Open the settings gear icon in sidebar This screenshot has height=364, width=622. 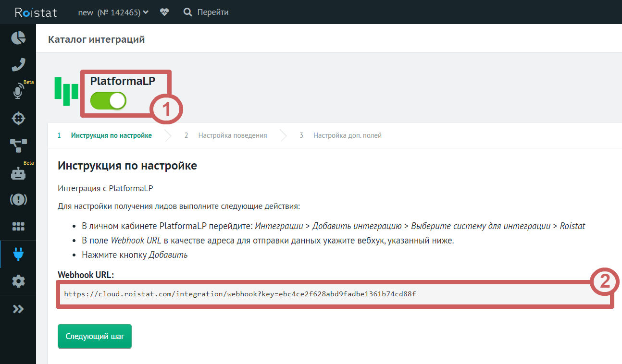click(x=18, y=281)
